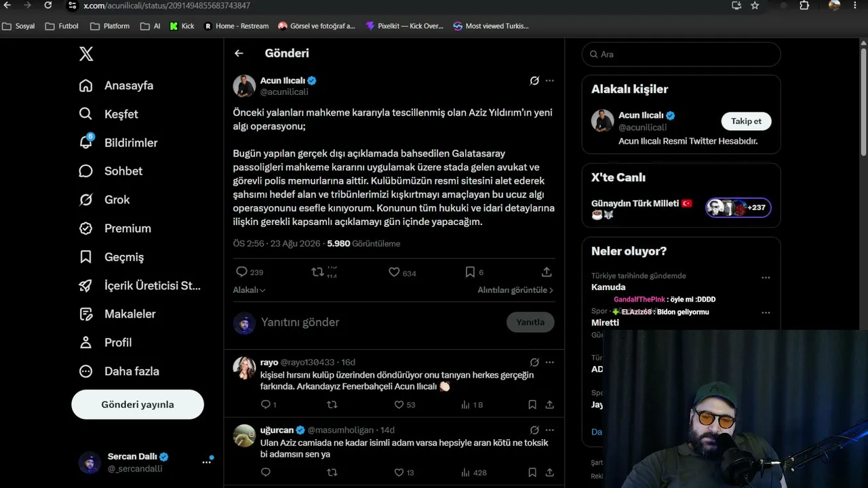Screen dimensions: 868x488
Task: Open Home - Restream bookmark
Action: [236, 26]
